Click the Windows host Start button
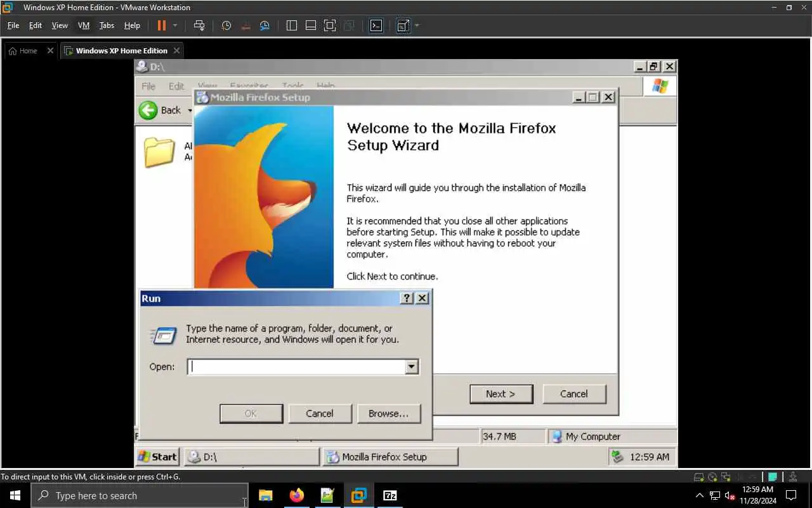 click(15, 495)
